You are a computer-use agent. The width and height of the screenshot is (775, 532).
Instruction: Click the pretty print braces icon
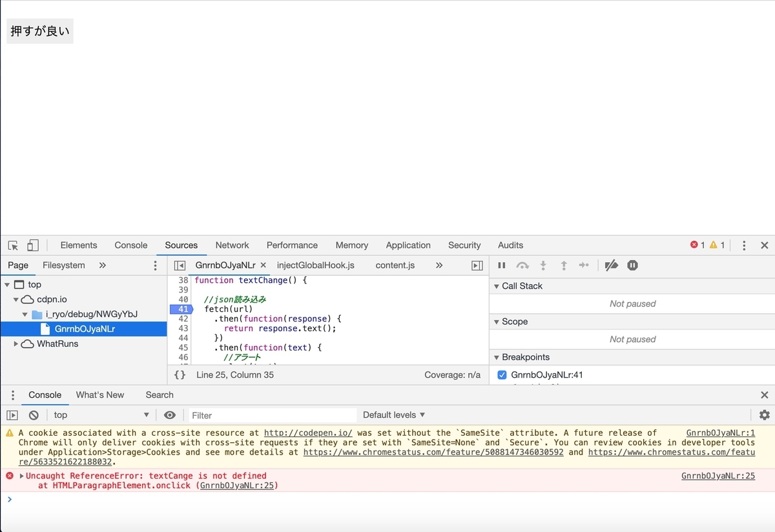pos(180,375)
